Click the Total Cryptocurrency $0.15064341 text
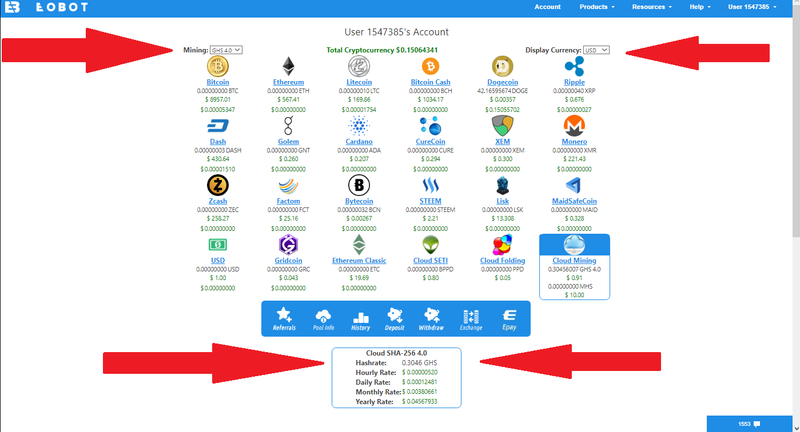Image resolution: width=800 pixels, height=432 pixels. pyautogui.click(x=382, y=50)
